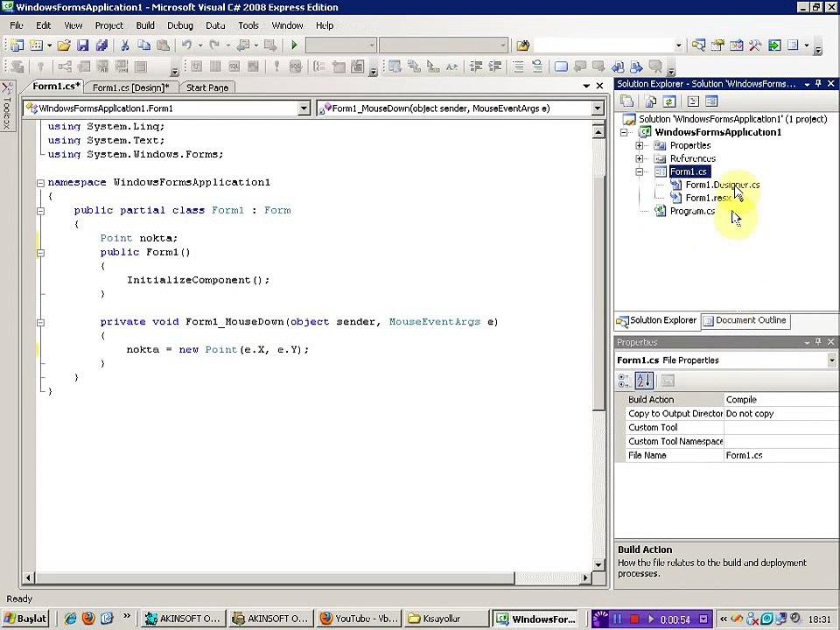The height and width of the screenshot is (630, 840).
Task: Uncomment the selected lines icon
Action: pyautogui.click(x=537, y=66)
